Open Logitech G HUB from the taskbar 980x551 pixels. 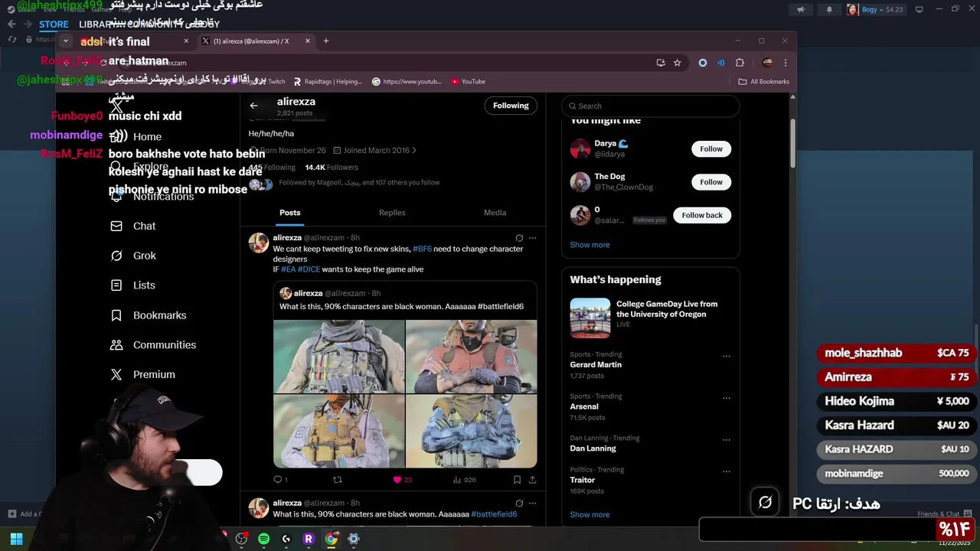click(286, 539)
